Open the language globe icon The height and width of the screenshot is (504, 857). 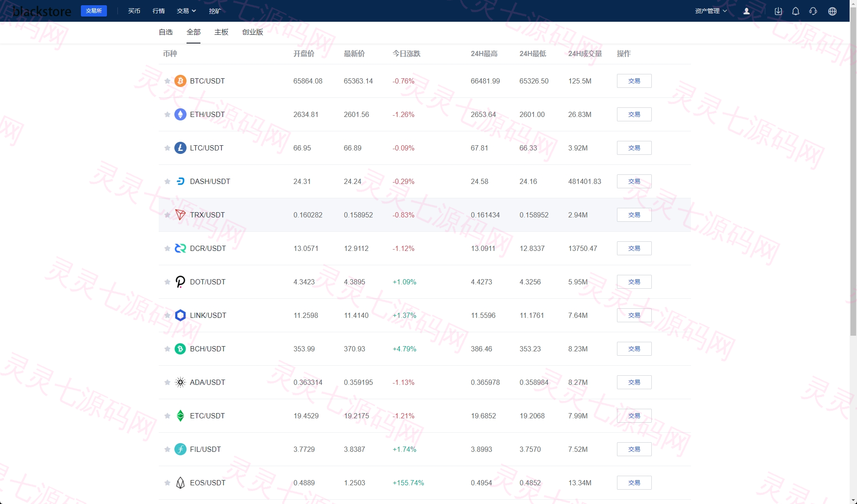[x=832, y=11]
